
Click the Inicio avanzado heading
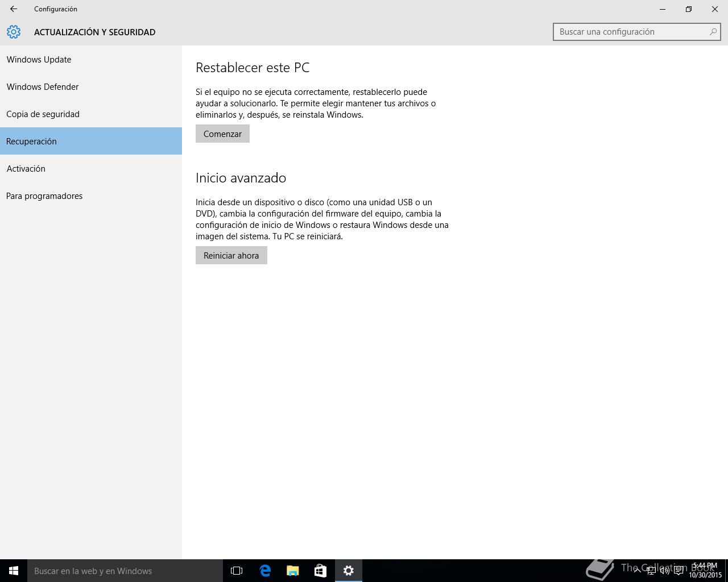tap(241, 178)
